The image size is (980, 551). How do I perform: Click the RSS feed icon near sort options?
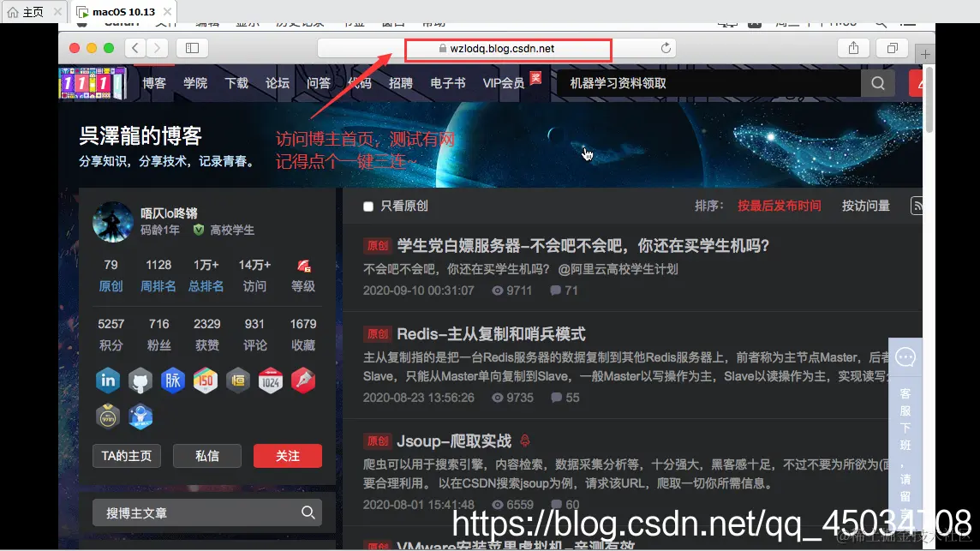tap(917, 206)
